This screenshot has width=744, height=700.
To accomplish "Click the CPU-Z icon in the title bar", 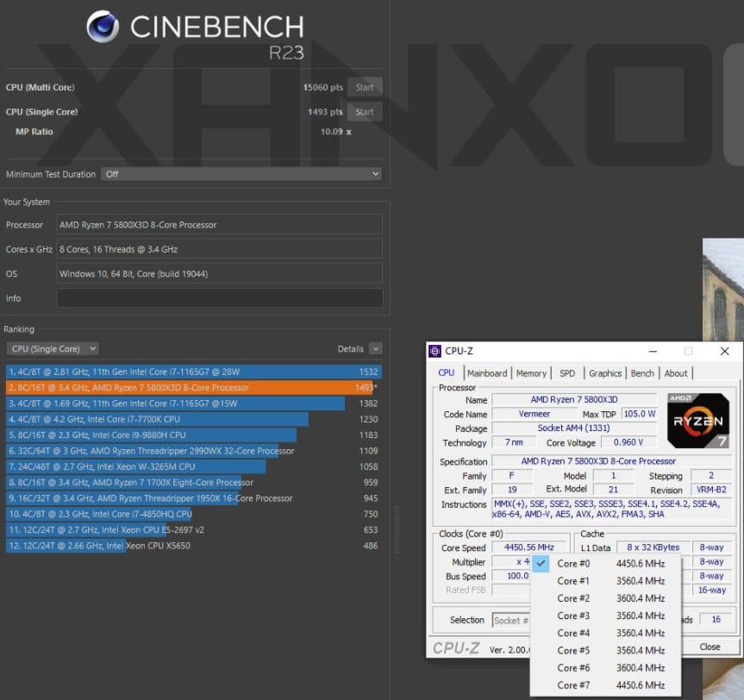I will [434, 351].
